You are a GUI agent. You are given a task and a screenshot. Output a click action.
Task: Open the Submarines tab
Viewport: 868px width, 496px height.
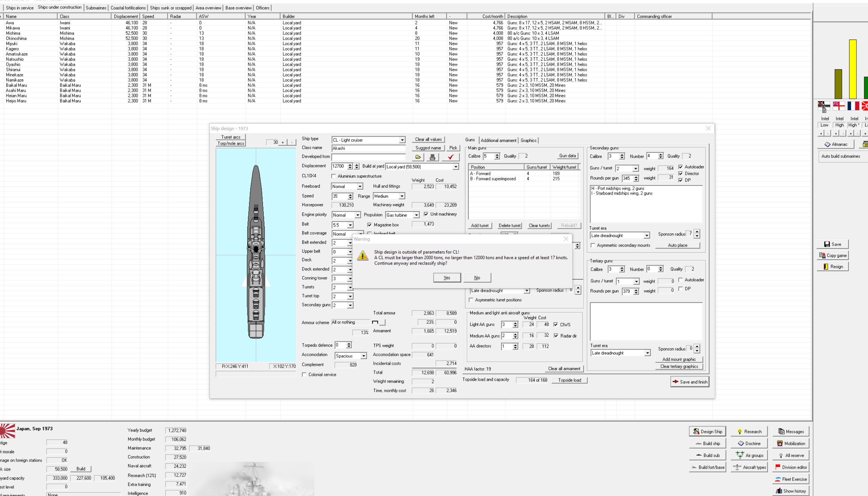(96, 7)
